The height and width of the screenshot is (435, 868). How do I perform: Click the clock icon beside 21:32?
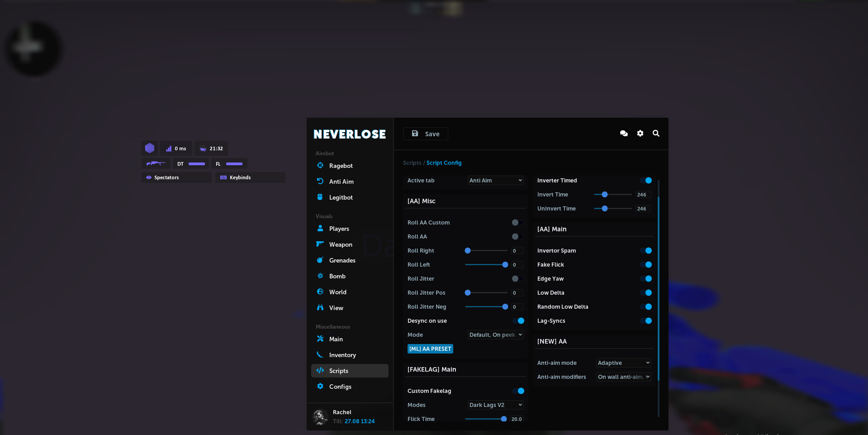click(x=203, y=148)
